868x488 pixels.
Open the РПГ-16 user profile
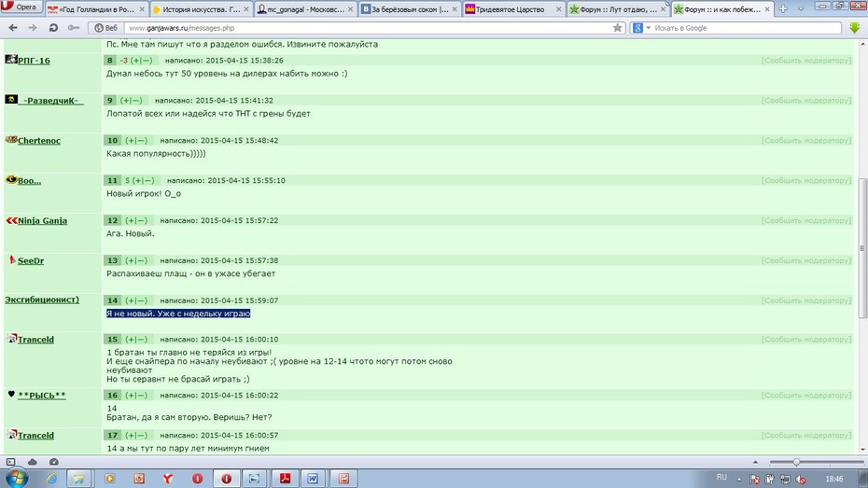(x=34, y=61)
